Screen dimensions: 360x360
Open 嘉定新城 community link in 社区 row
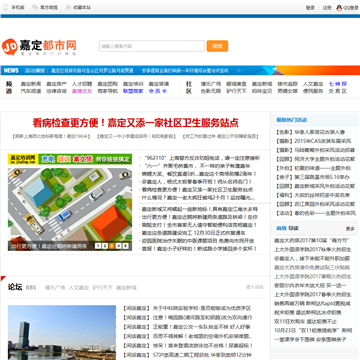point(262,84)
